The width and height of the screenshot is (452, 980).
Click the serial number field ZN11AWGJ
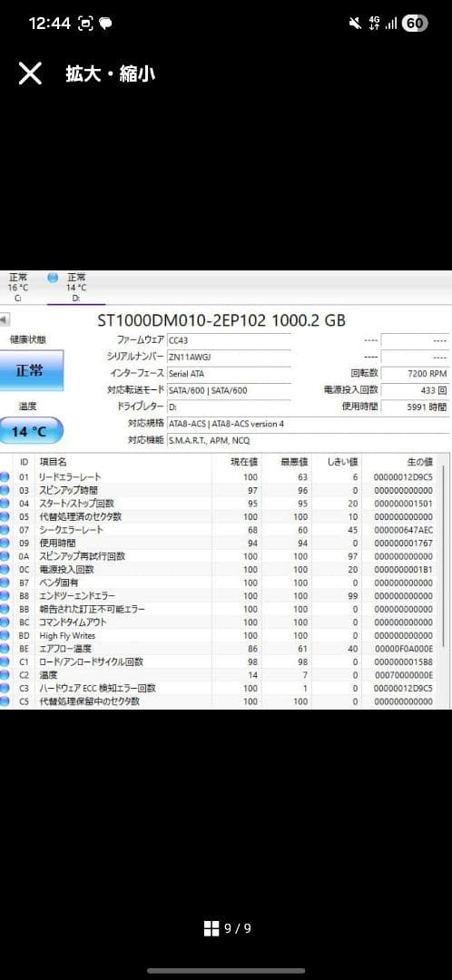click(229, 357)
